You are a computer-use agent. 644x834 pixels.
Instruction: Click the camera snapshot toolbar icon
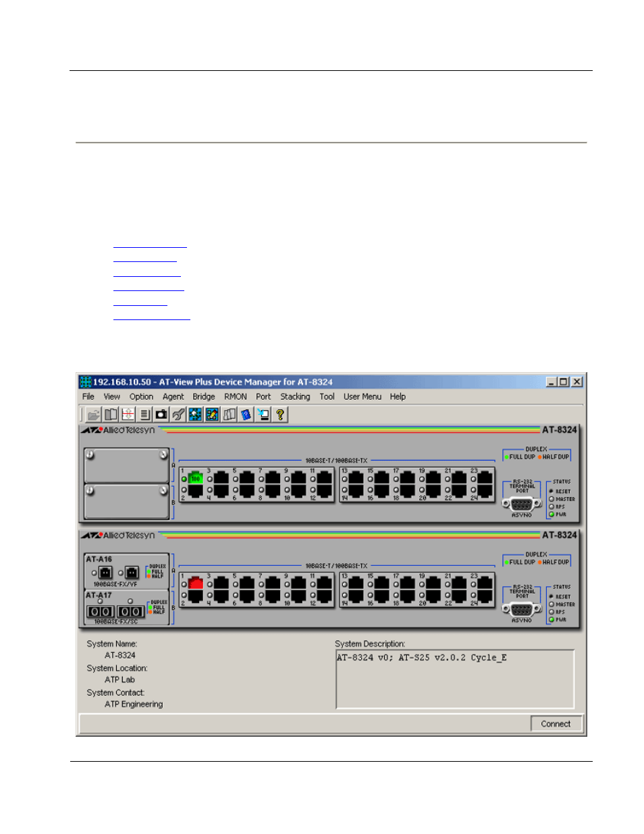point(161,415)
